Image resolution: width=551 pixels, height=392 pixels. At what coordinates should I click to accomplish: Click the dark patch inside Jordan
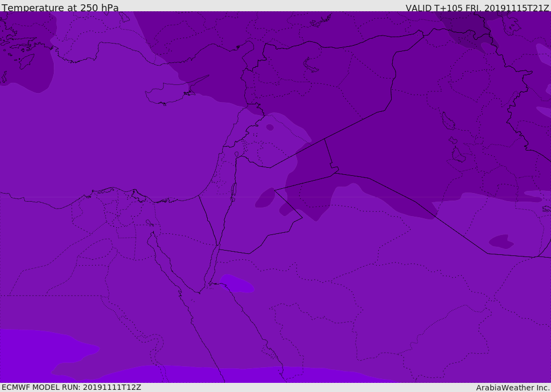(265, 198)
